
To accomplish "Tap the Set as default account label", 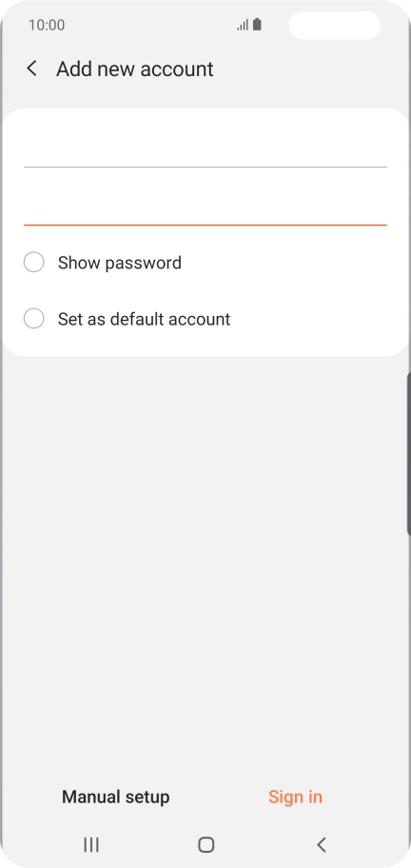I will [144, 319].
